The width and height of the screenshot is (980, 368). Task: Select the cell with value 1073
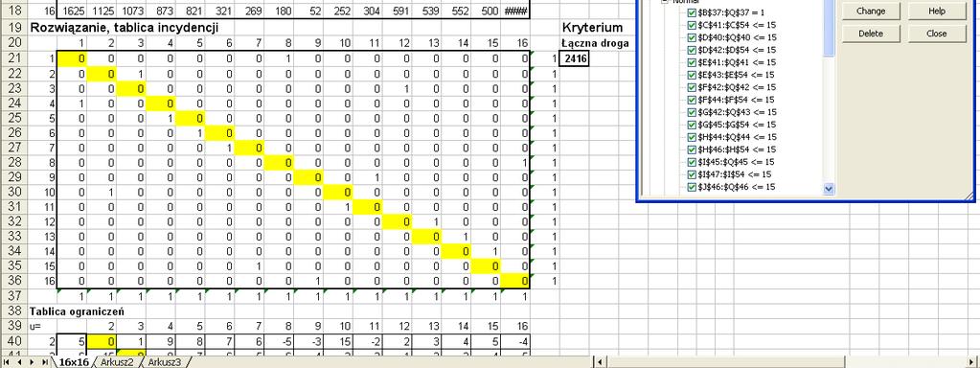pyautogui.click(x=131, y=11)
